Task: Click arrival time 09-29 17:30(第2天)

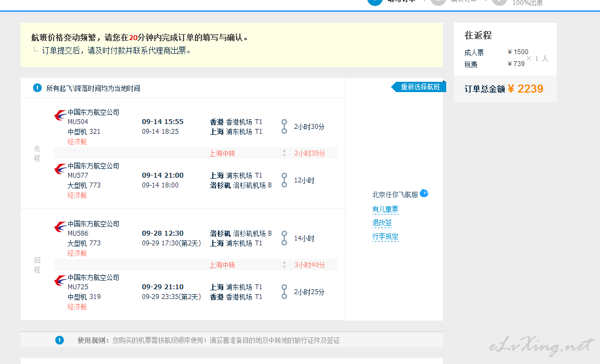Action: (x=172, y=243)
